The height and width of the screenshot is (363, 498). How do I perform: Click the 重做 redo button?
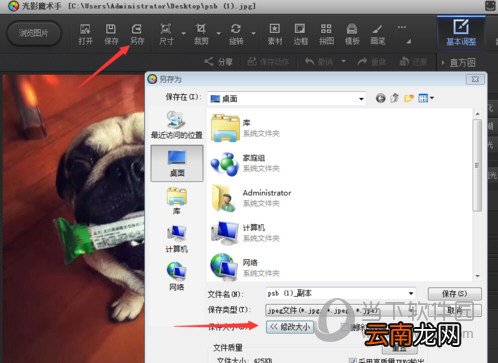371,62
